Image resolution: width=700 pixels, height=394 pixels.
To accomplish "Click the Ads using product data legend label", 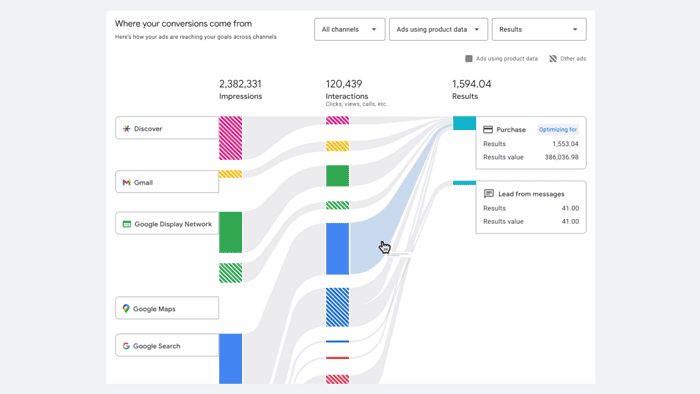I will click(507, 58).
